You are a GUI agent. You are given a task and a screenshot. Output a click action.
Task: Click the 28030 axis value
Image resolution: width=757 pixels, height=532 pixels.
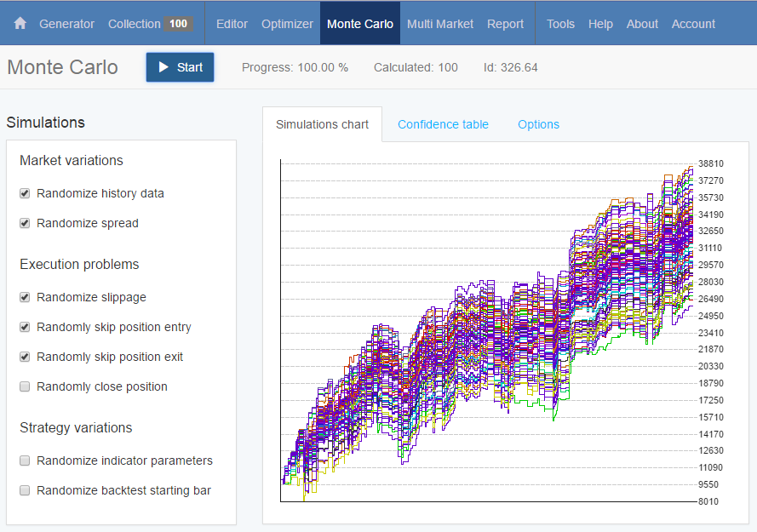(711, 282)
